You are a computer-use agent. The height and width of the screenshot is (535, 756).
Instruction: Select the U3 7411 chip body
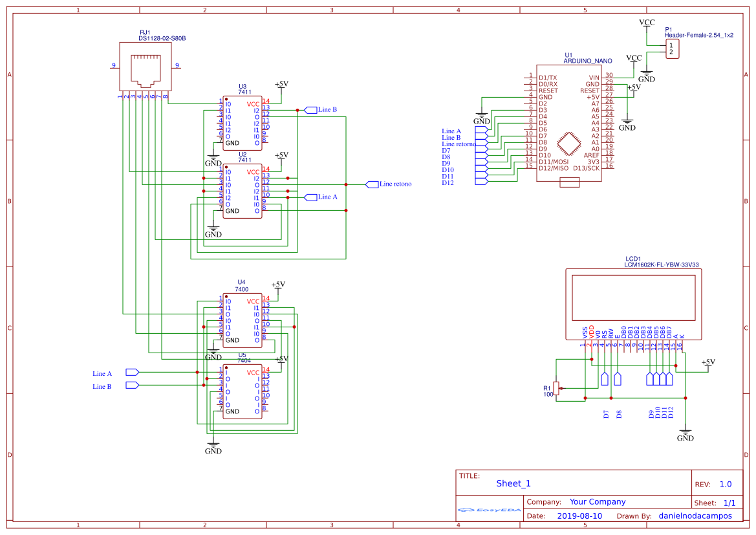point(243,123)
